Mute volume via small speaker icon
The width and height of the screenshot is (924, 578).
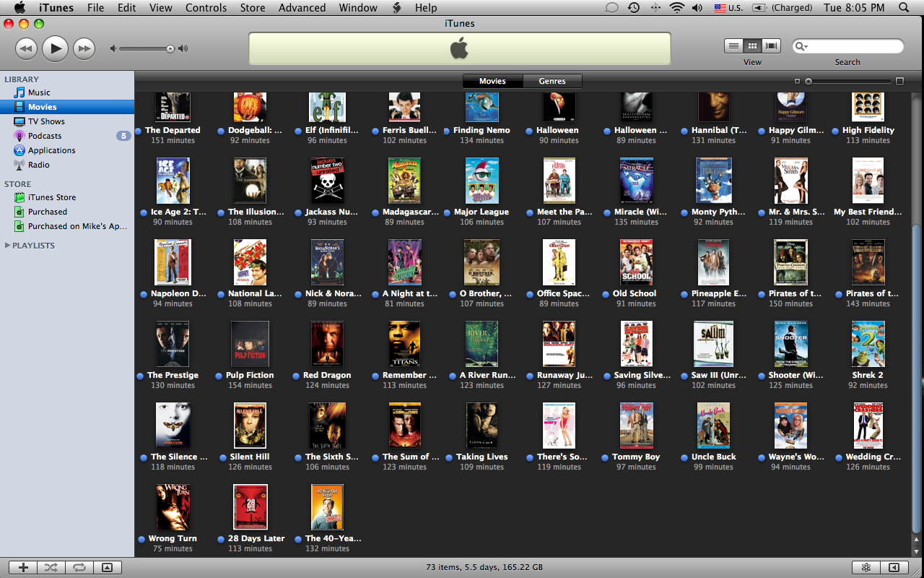pyautogui.click(x=113, y=49)
